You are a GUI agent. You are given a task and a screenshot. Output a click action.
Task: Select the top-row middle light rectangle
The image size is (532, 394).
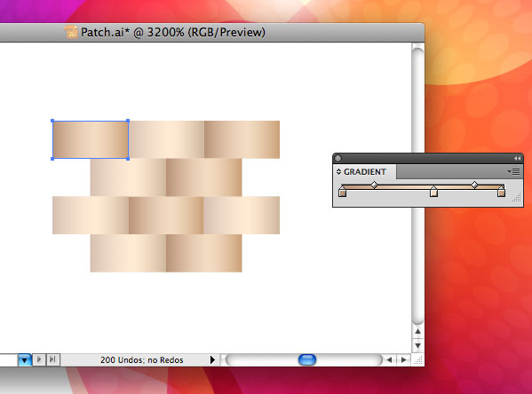[166, 139]
